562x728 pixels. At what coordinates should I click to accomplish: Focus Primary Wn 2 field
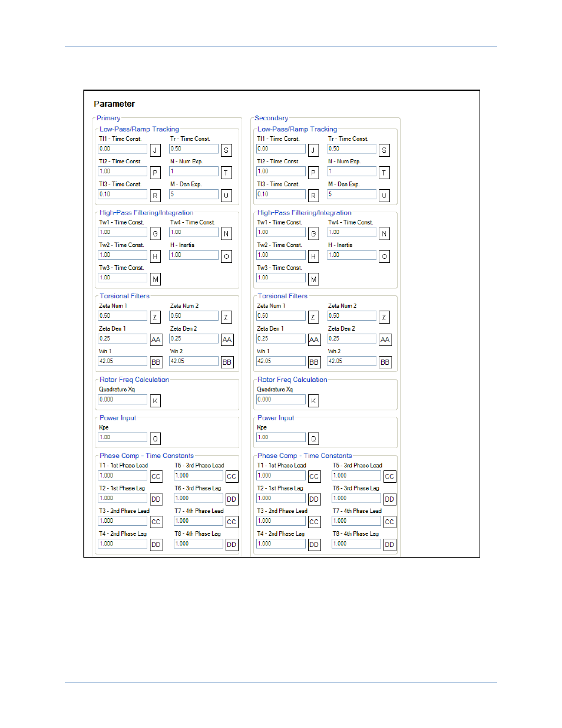[x=194, y=361]
